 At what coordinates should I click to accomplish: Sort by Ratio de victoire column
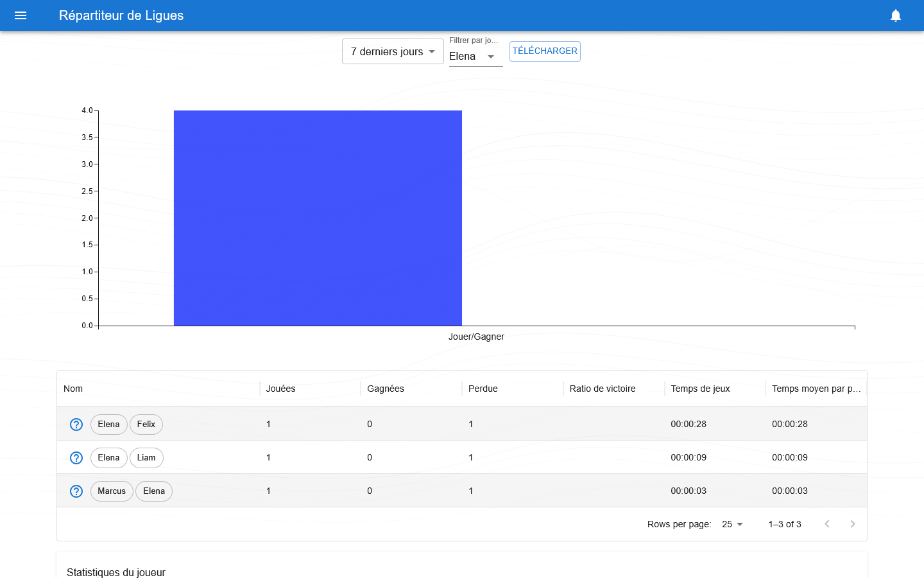point(603,389)
